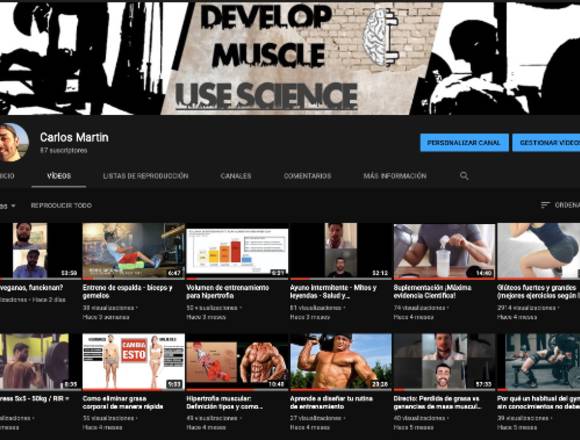The width and height of the screenshot is (580, 440).
Task: Open the Ayuno intermitente video title
Action: point(333,291)
